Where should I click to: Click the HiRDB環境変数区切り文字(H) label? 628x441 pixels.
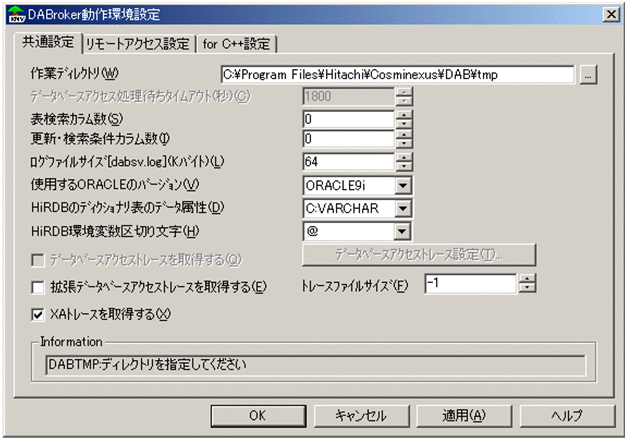(x=115, y=231)
